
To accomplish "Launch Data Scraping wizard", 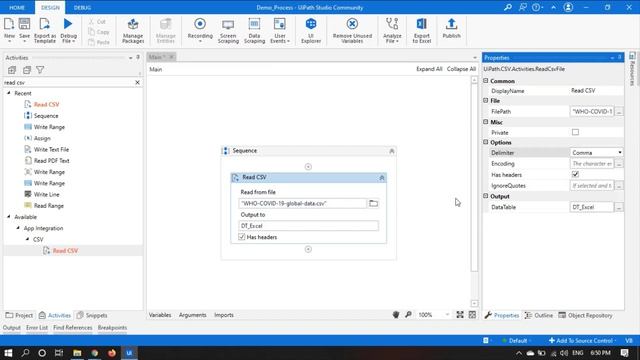I will click(254, 30).
